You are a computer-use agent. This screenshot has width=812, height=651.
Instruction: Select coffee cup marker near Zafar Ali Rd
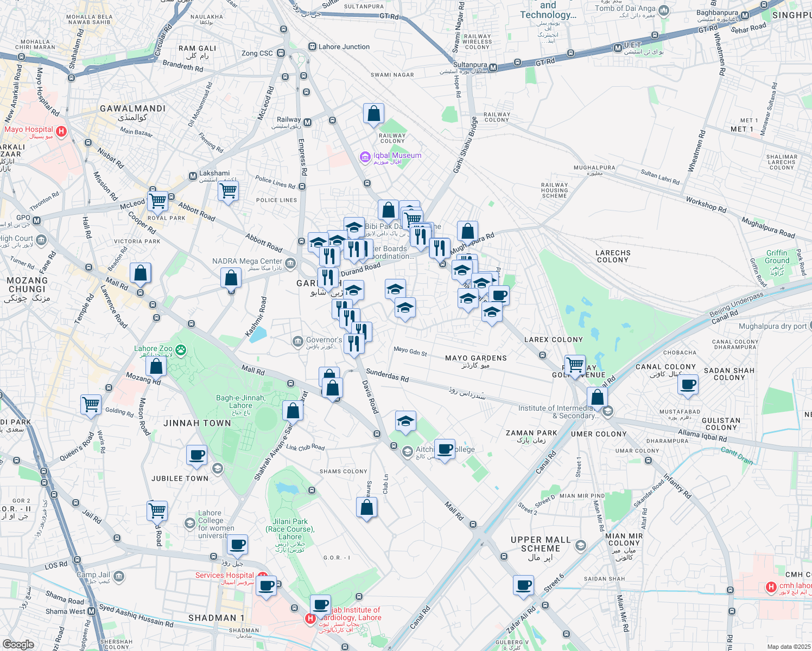coord(523,585)
